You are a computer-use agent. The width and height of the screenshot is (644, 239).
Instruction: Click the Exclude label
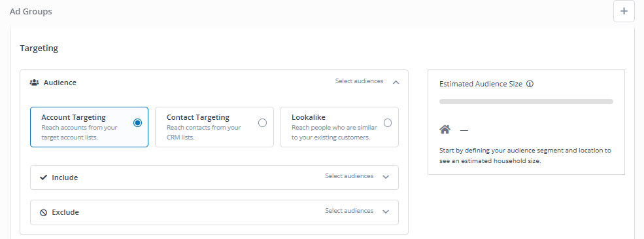pos(65,213)
